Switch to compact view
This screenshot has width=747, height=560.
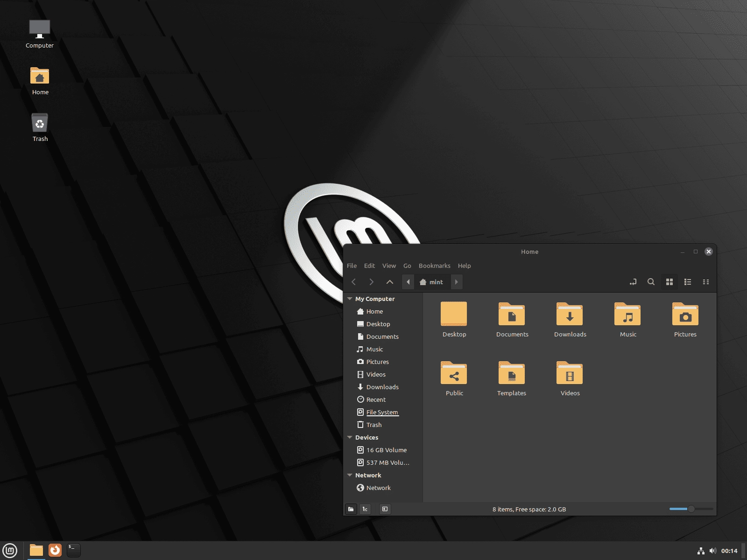[x=706, y=282]
